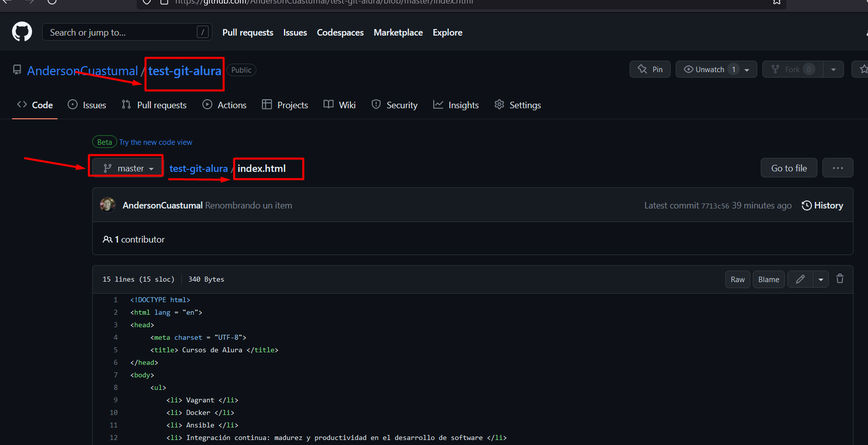
Task: Click the AndersonCuastumal avatar image
Action: click(x=108, y=205)
